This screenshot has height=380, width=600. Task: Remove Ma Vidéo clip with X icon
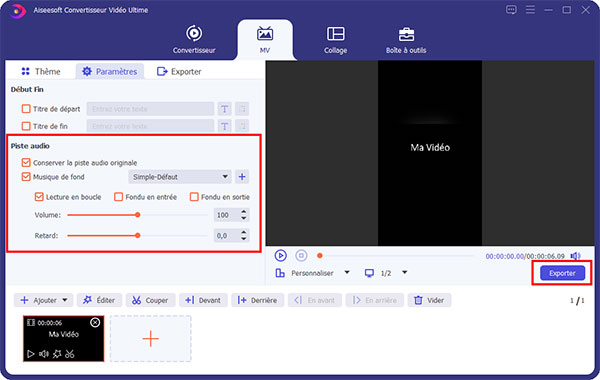[x=95, y=323]
